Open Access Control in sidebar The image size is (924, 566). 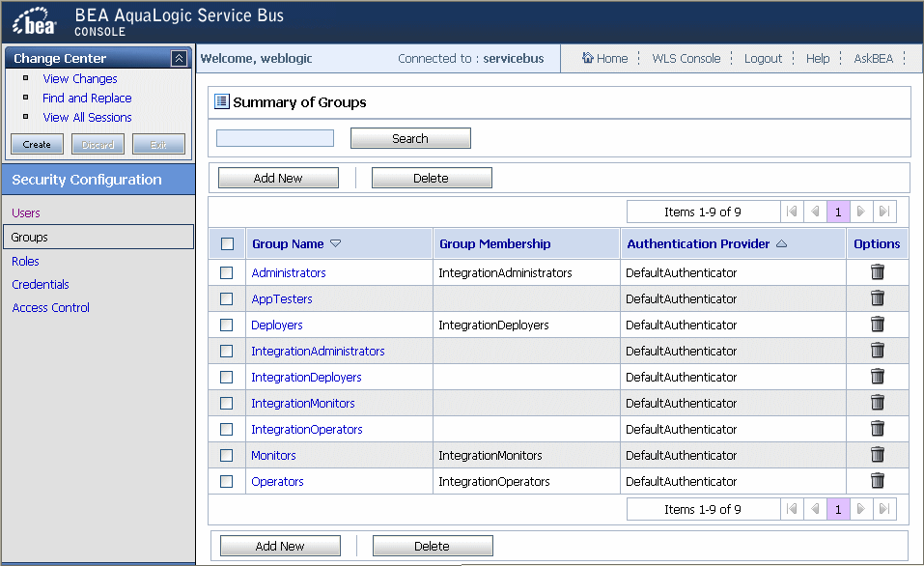click(50, 308)
